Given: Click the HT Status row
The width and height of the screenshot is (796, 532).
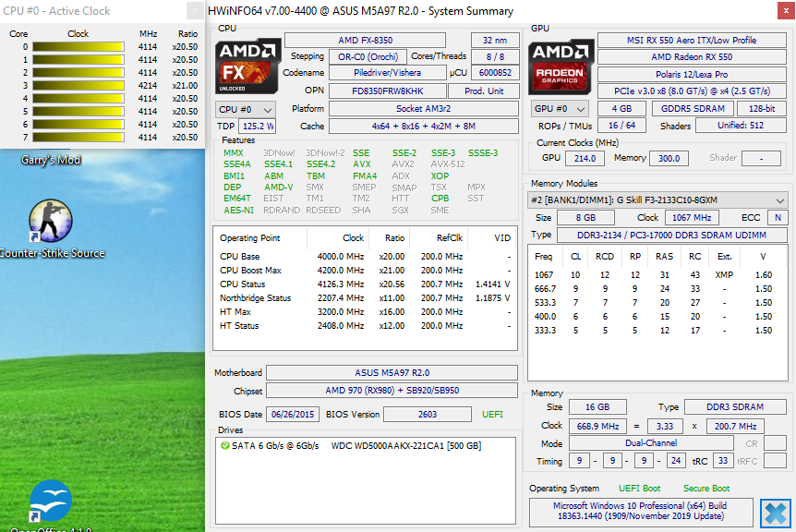Looking at the screenshot, I should [365, 326].
